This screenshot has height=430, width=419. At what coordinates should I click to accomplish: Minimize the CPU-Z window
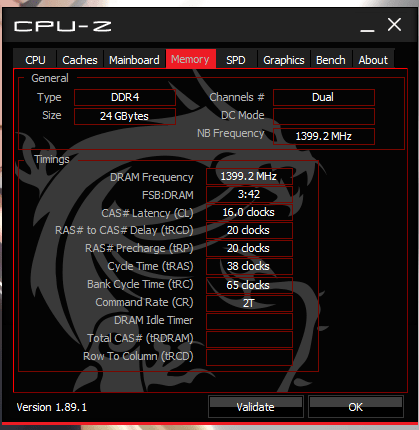367,27
